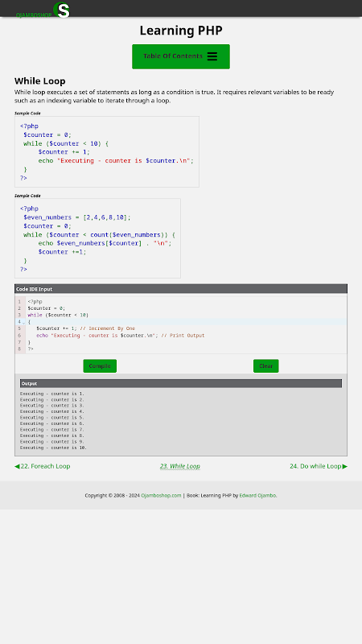Click line number 7 in the editor gutter

pos(19,342)
